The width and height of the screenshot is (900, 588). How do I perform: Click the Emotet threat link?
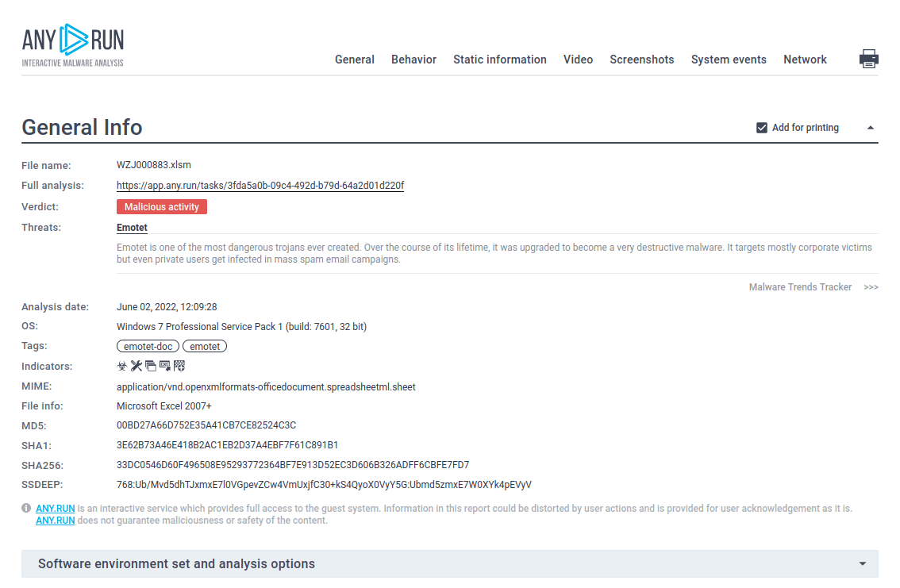132,227
